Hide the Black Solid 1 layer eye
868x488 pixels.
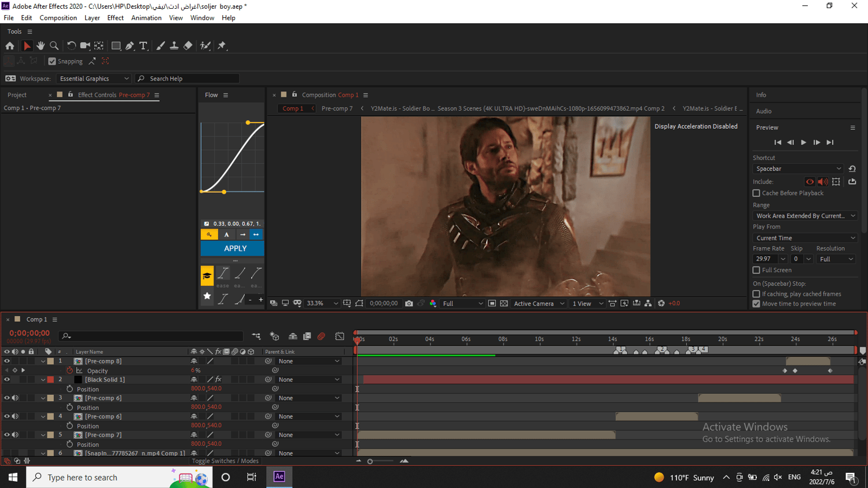coord(7,380)
